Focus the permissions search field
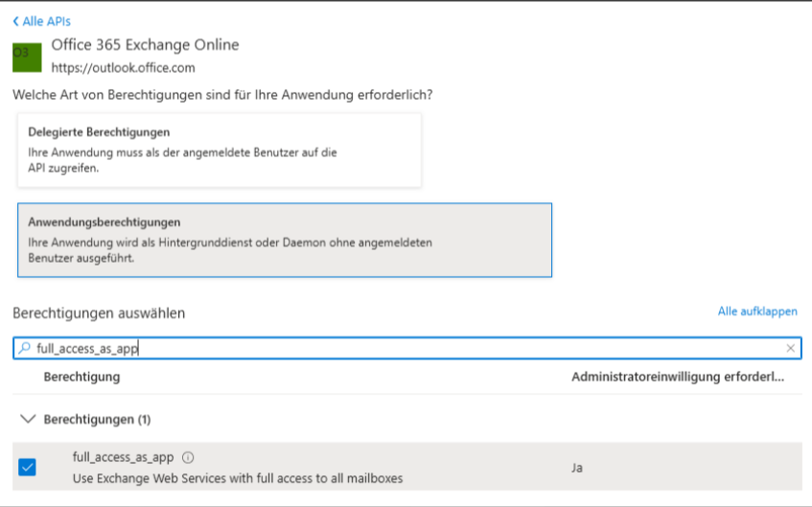This screenshot has height=507, width=812. pos(407,348)
